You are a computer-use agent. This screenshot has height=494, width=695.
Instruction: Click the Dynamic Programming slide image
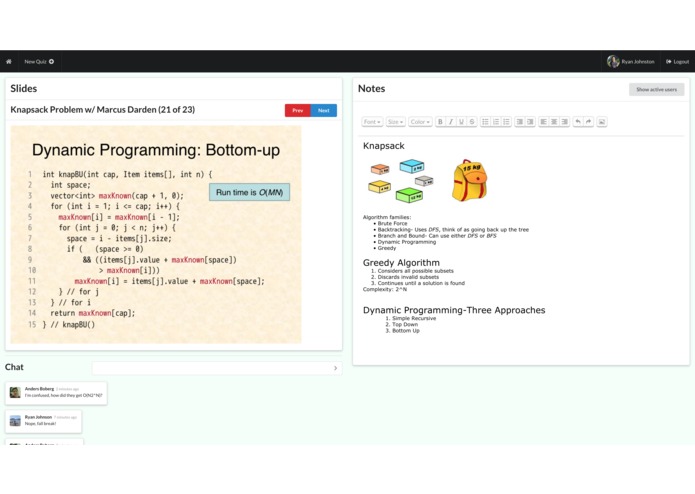[156, 234]
